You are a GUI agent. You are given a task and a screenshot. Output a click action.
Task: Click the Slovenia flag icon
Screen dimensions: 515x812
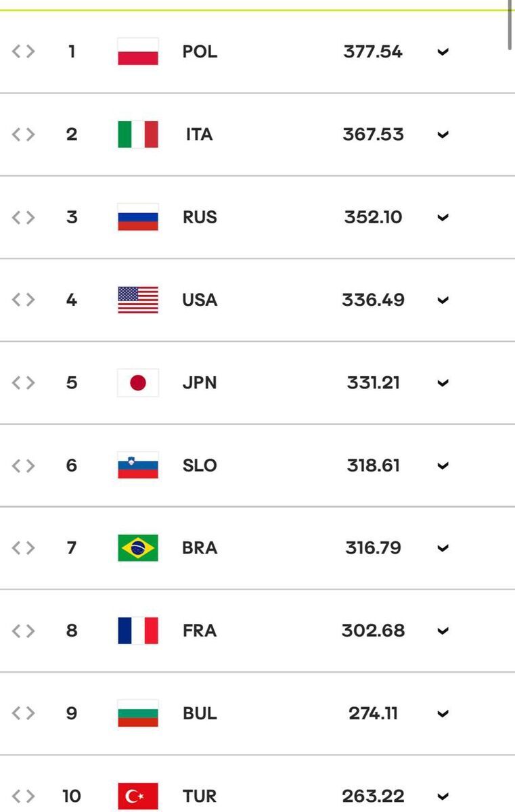tap(138, 465)
